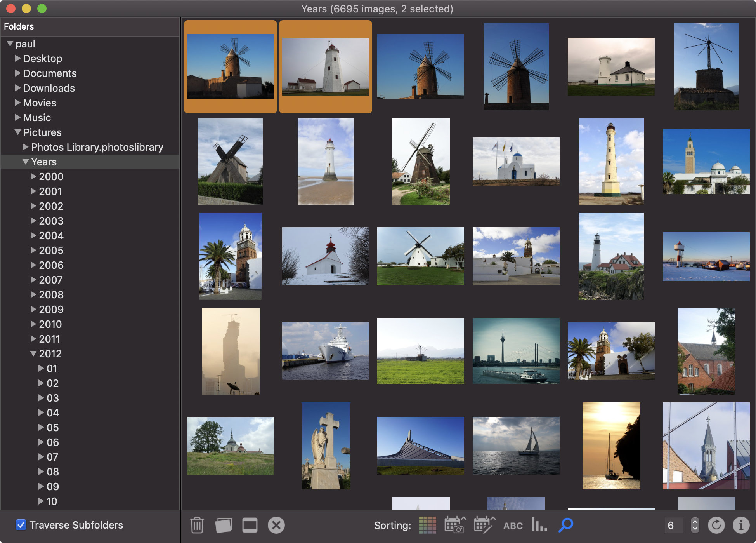Select the TV tower and bridge thumbnail
This screenshot has width=756, height=543.
pos(516,351)
